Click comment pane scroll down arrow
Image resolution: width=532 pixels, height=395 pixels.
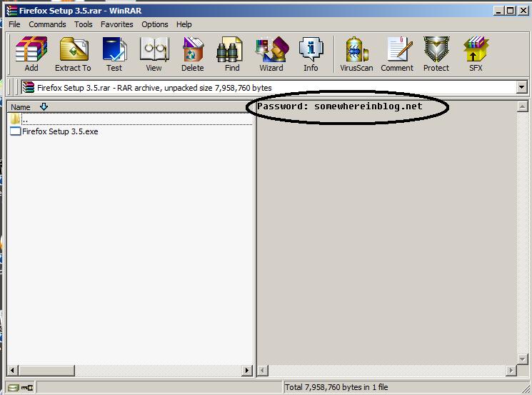(x=523, y=359)
